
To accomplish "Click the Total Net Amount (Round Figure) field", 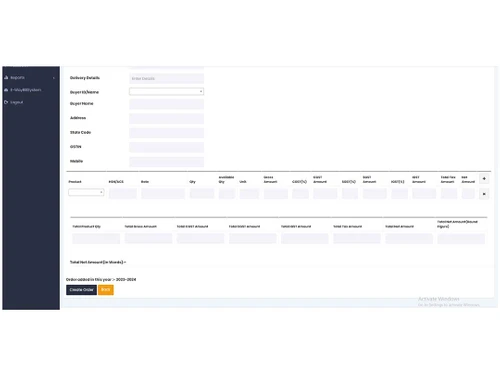I will click(x=461, y=238).
